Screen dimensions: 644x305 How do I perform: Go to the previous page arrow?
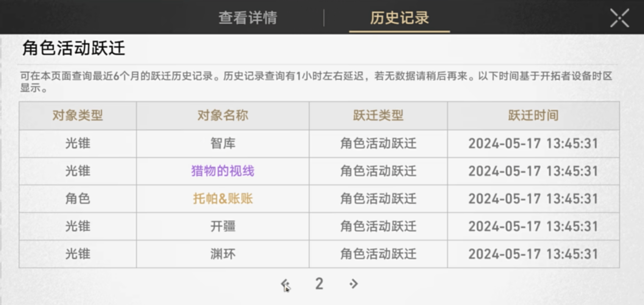click(x=285, y=283)
